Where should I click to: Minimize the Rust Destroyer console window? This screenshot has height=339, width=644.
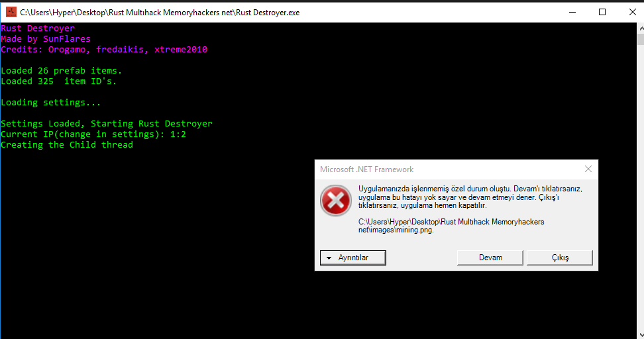[572, 13]
